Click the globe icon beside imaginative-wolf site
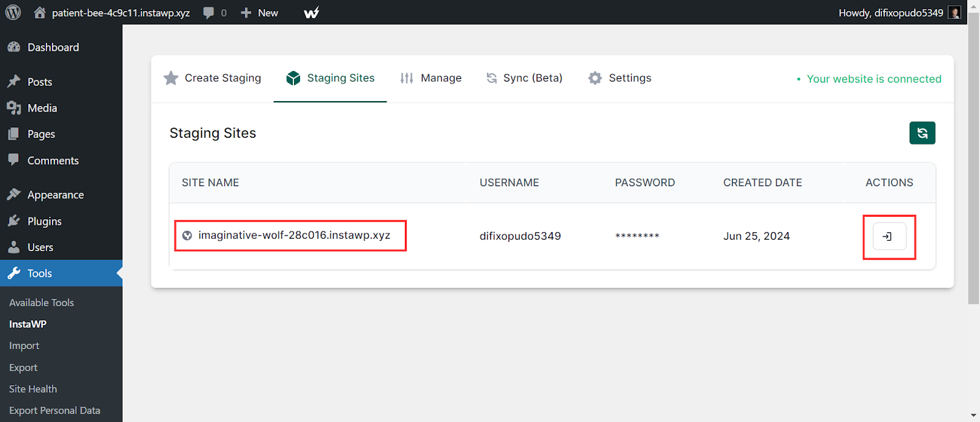The height and width of the screenshot is (422, 980). [x=187, y=236]
